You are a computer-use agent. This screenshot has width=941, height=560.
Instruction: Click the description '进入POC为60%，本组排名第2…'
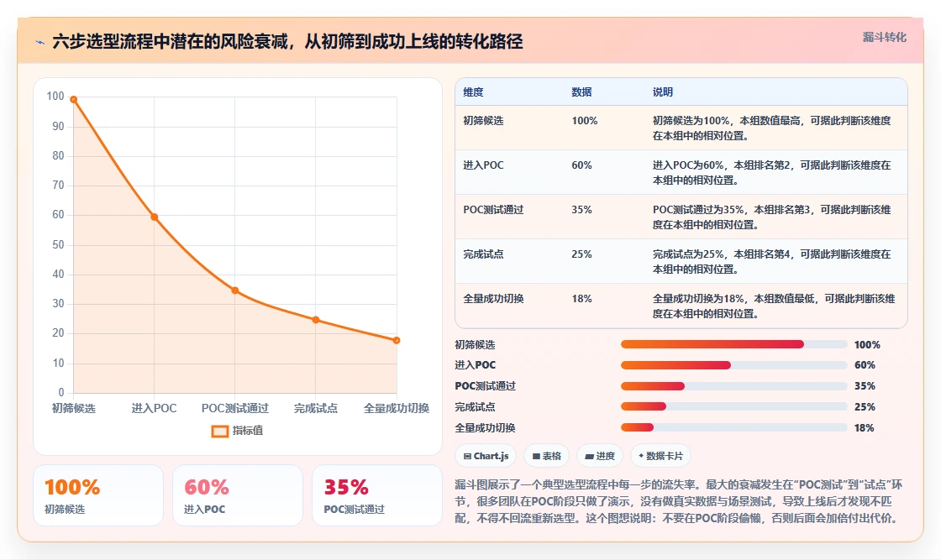click(x=772, y=172)
